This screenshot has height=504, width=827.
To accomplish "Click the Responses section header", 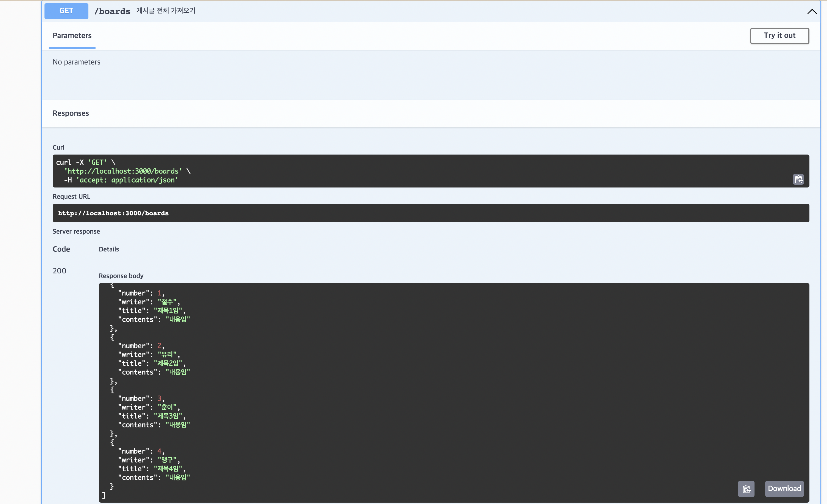I will (71, 113).
